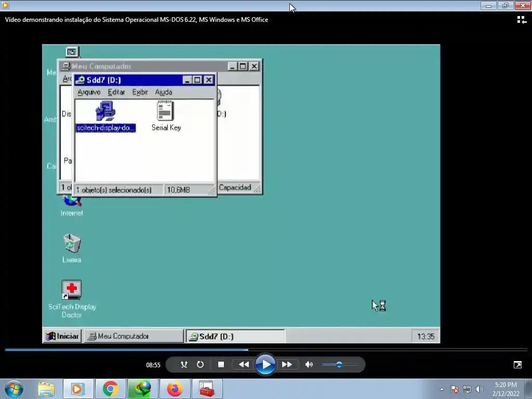Toggle repeat mode in the player
The height and width of the screenshot is (399, 532).
coord(200,364)
